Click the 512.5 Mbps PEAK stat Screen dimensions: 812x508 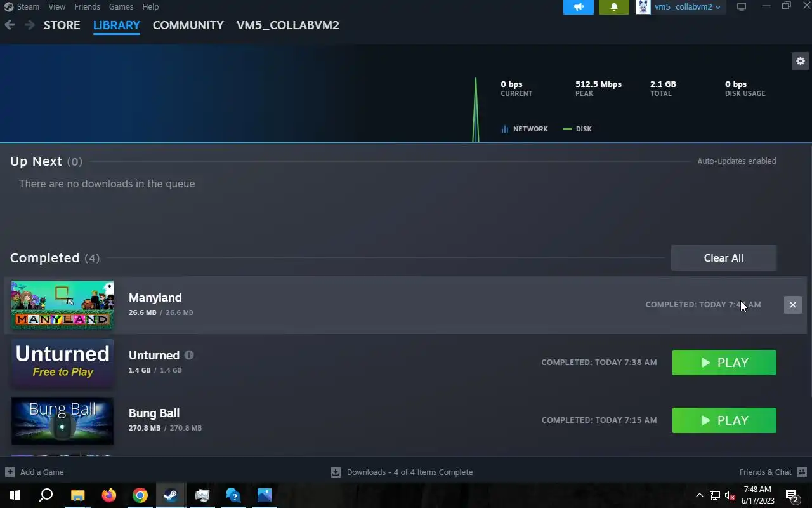tap(598, 88)
